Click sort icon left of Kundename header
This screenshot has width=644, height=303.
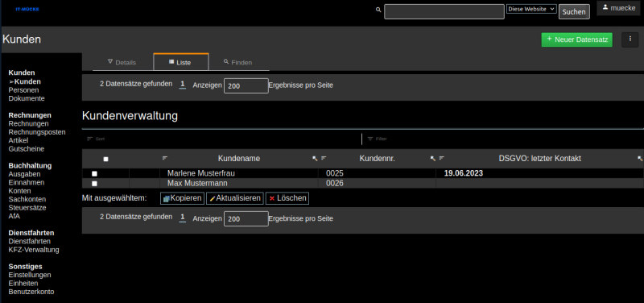165,158
